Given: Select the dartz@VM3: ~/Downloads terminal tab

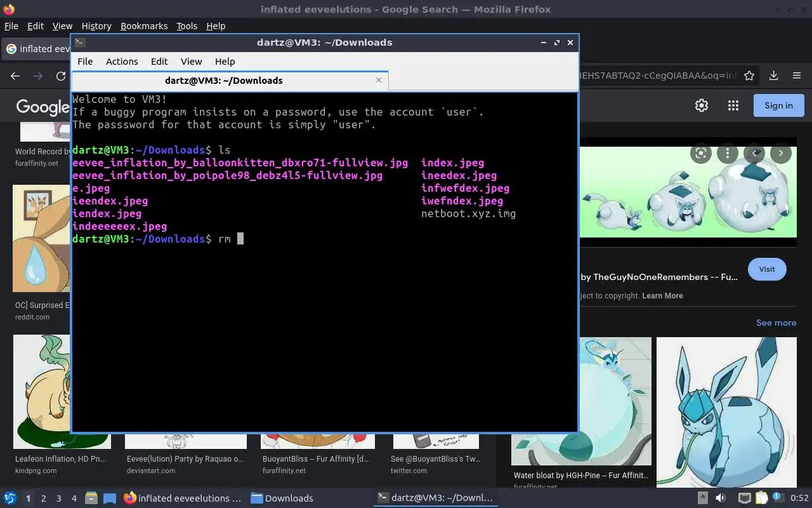Looking at the screenshot, I should (230, 80).
